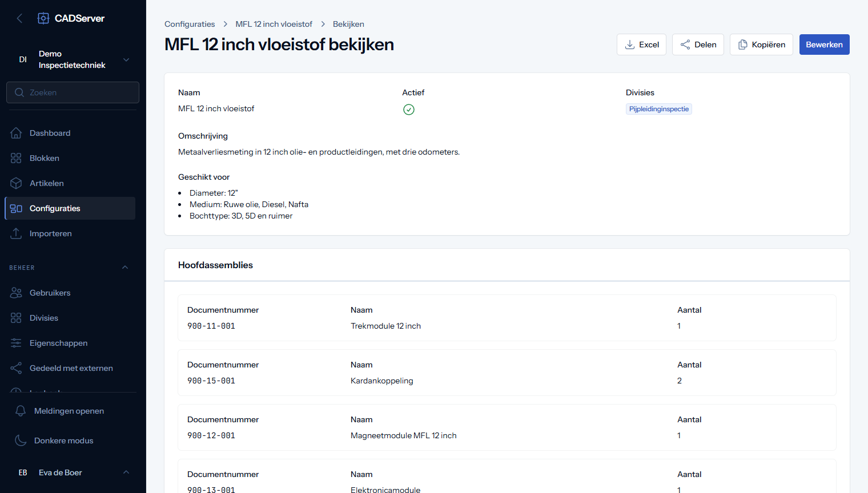This screenshot has width=868, height=493.
Task: Click the green Actief checkmark icon
Action: [x=409, y=110]
